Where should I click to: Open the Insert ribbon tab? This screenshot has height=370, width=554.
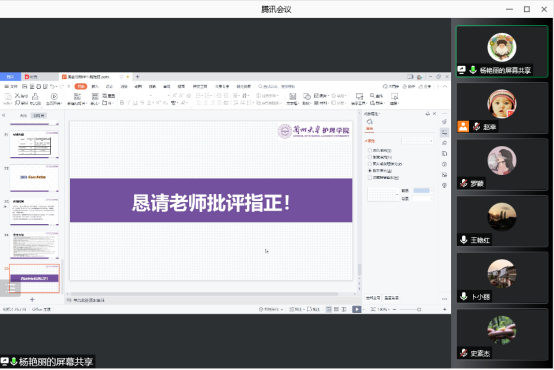(95, 86)
